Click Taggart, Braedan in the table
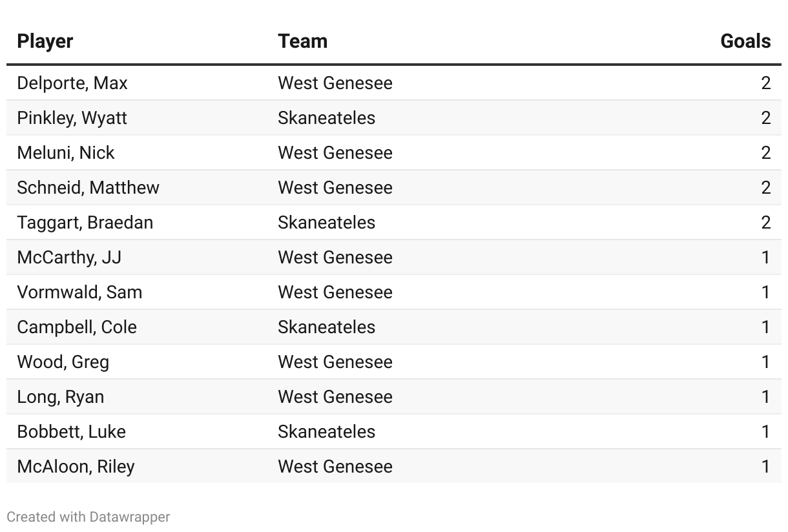 (85, 223)
